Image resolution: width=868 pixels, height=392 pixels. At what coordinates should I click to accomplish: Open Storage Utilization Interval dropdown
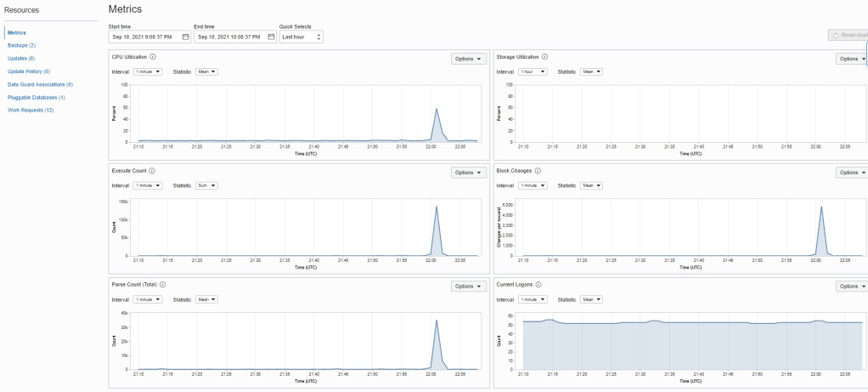coord(533,71)
